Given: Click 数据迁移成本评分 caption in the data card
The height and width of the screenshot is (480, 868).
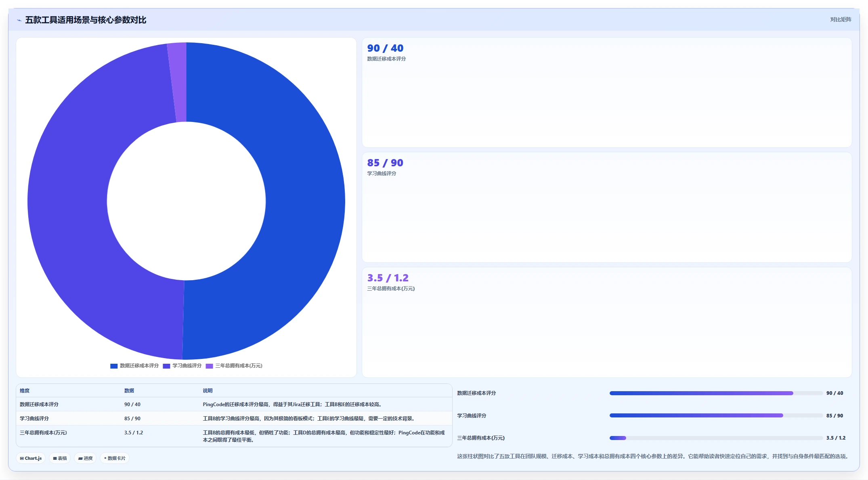Looking at the screenshot, I should 386,59.
